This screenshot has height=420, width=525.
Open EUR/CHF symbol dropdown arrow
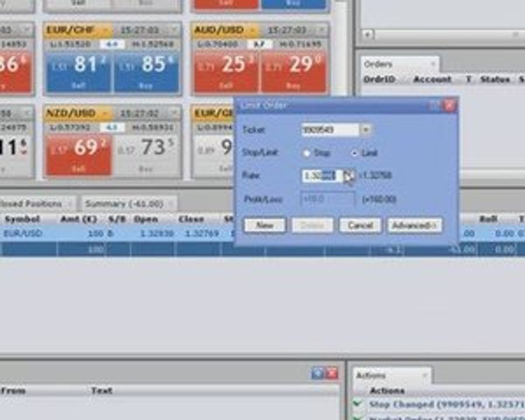(x=106, y=30)
